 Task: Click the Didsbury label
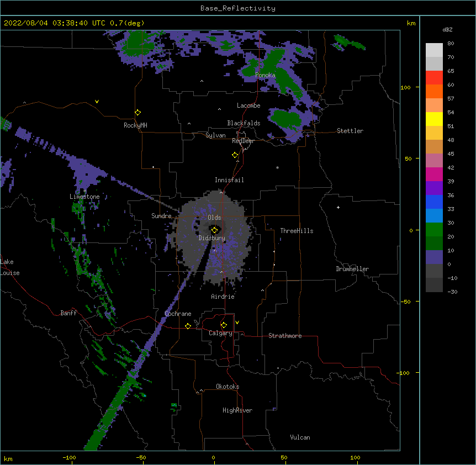tap(212, 238)
